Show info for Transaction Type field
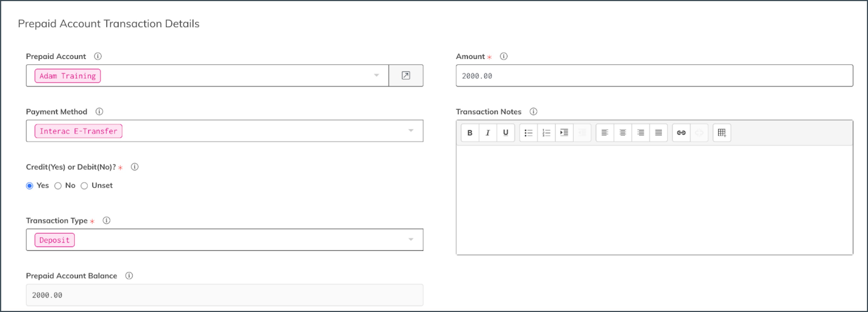This screenshot has width=868, height=312. (107, 220)
